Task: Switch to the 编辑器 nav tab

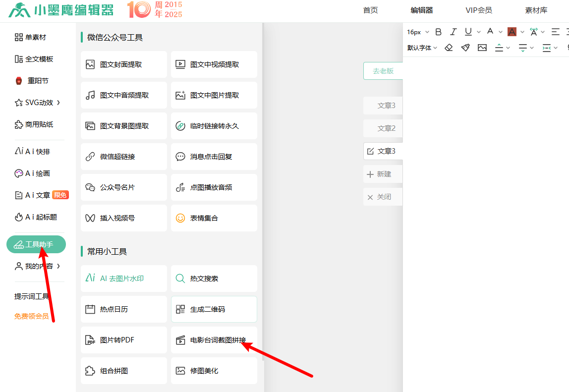Action: click(x=422, y=10)
